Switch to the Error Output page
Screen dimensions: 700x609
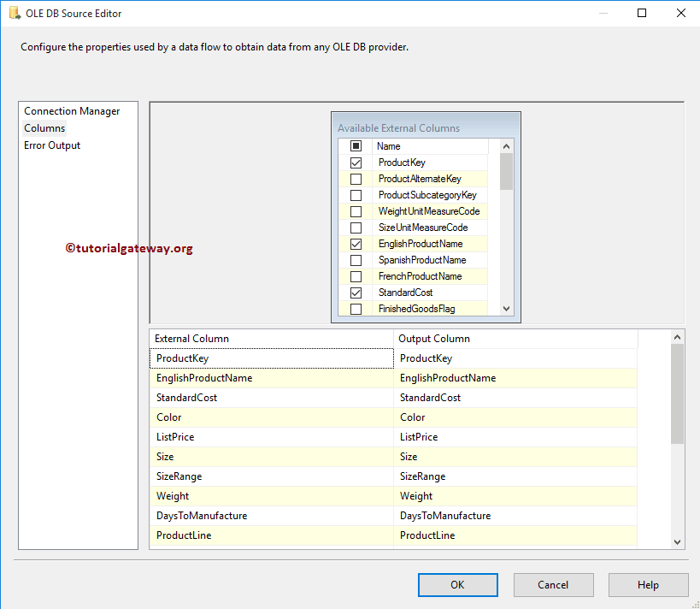click(x=52, y=145)
